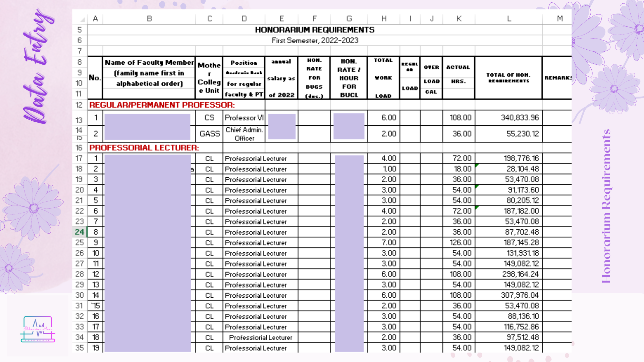644x362 pixels.
Task: Click the ACTUAL HRS. header cell
Action: tap(458, 78)
